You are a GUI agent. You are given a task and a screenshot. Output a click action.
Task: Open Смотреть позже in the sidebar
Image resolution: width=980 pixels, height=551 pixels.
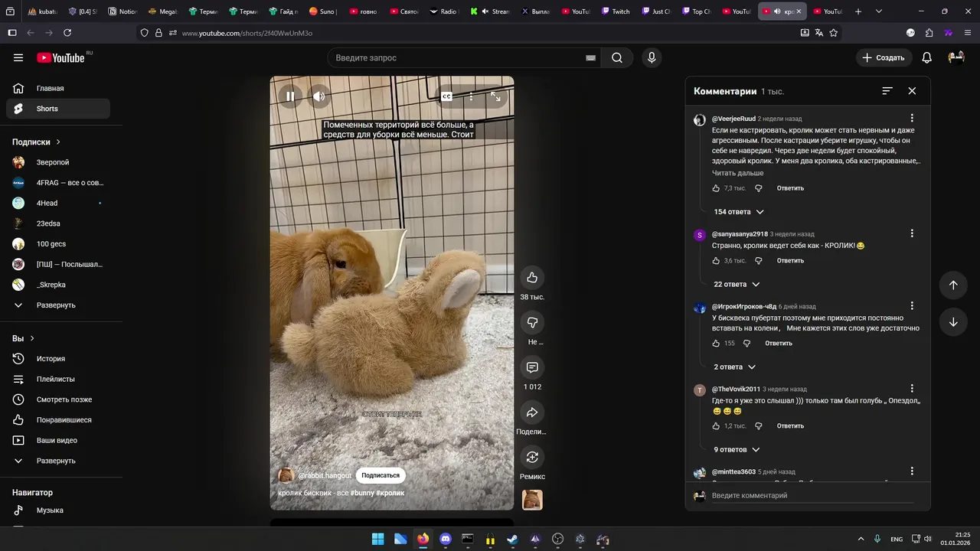point(58,399)
